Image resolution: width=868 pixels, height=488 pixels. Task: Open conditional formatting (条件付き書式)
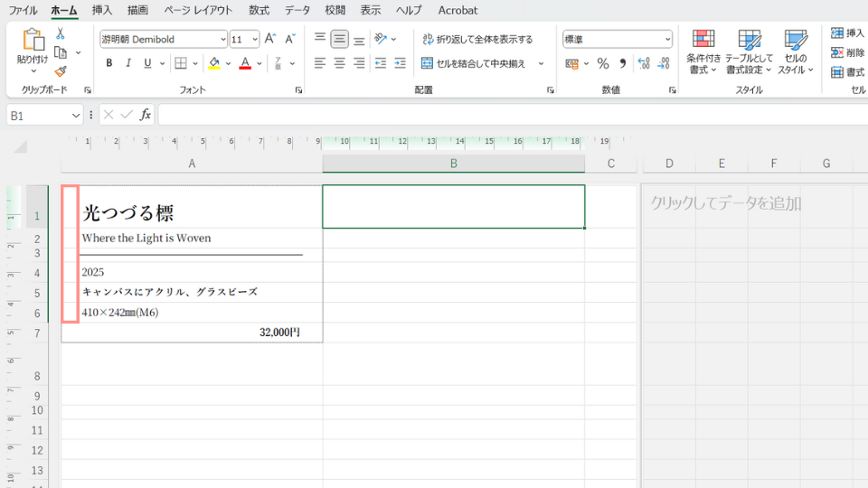click(703, 51)
